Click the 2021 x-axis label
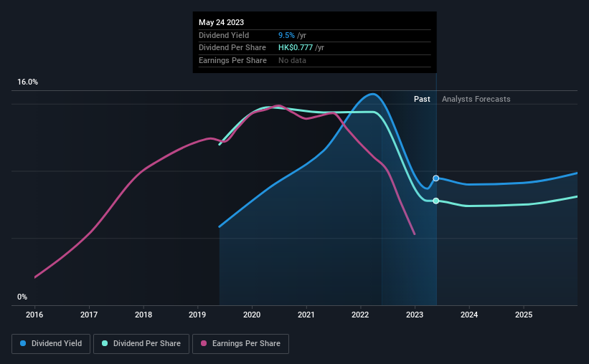 pyautogui.click(x=306, y=315)
